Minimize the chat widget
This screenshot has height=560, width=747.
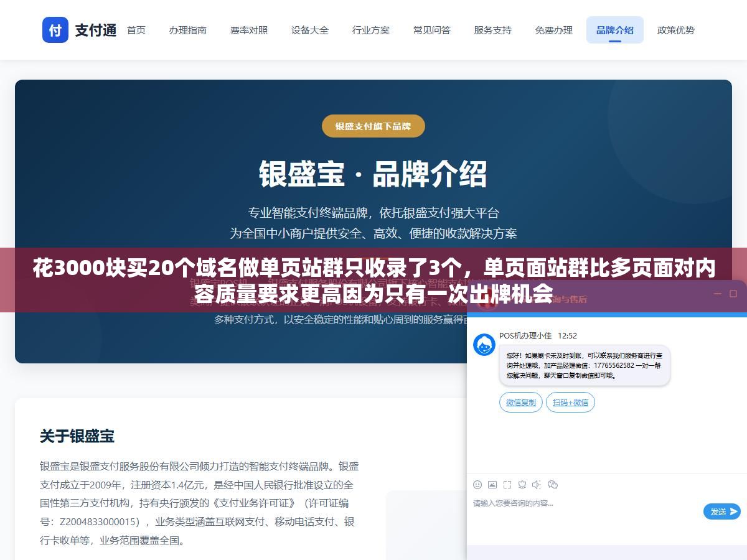(x=718, y=294)
